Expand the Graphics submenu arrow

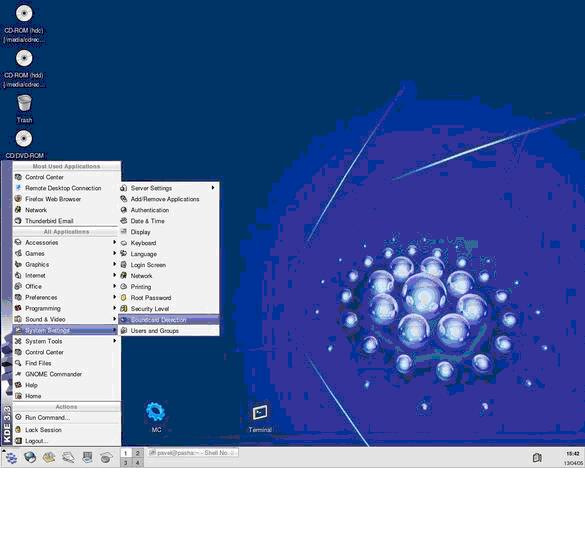tap(115, 264)
